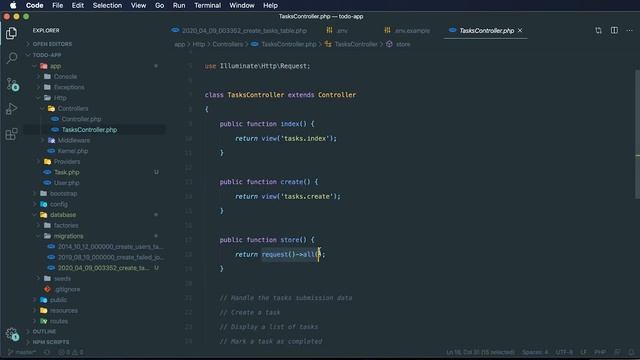Open the Selection menu
Screen dimensions: 640x360
pyautogui.click(x=107, y=5)
